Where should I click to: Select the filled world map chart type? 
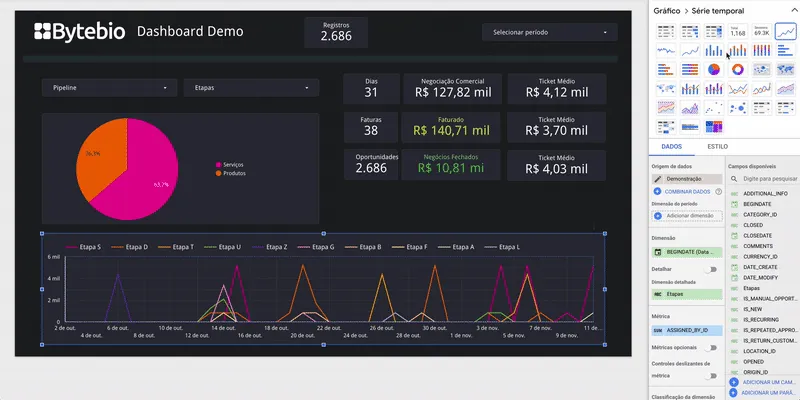(785, 69)
